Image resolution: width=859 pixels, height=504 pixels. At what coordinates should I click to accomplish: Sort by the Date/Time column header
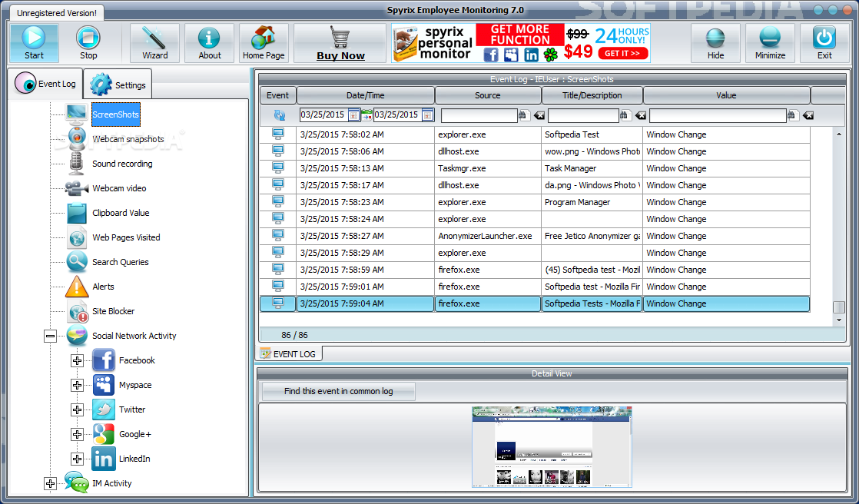pyautogui.click(x=366, y=95)
